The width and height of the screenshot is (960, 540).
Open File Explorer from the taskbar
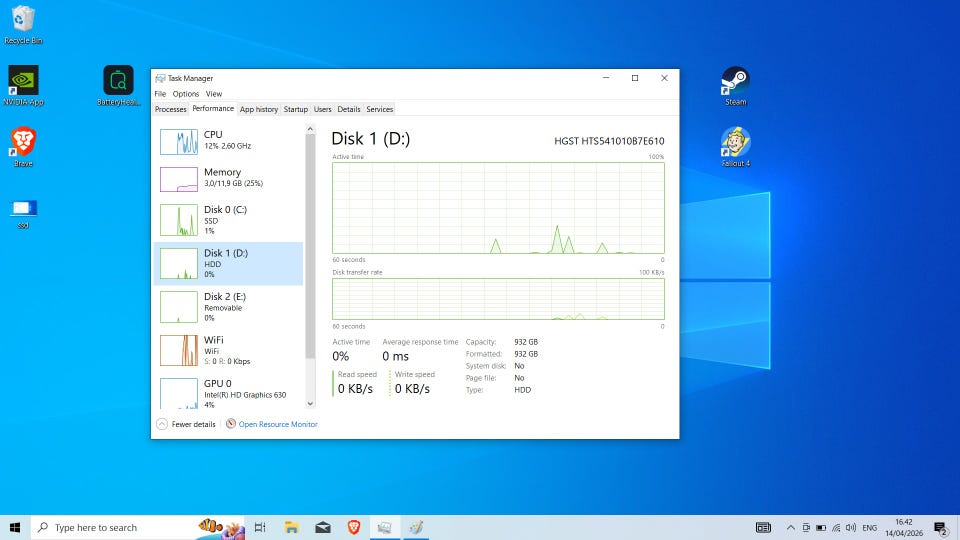click(291, 527)
